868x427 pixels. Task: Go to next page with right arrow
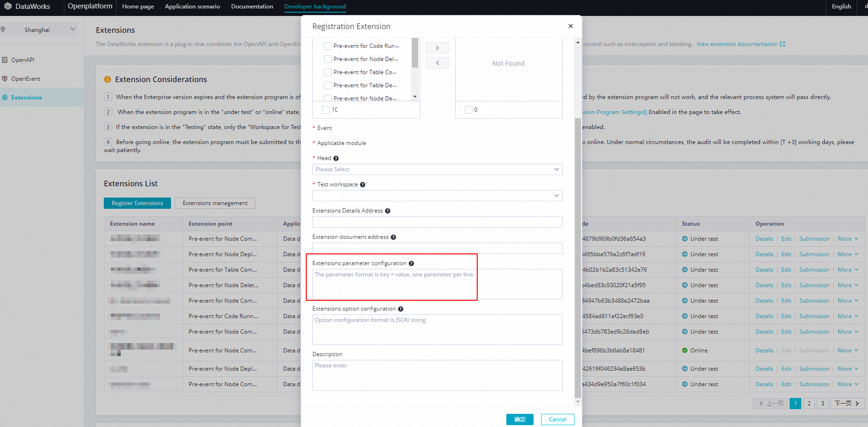pyautogui.click(x=847, y=404)
